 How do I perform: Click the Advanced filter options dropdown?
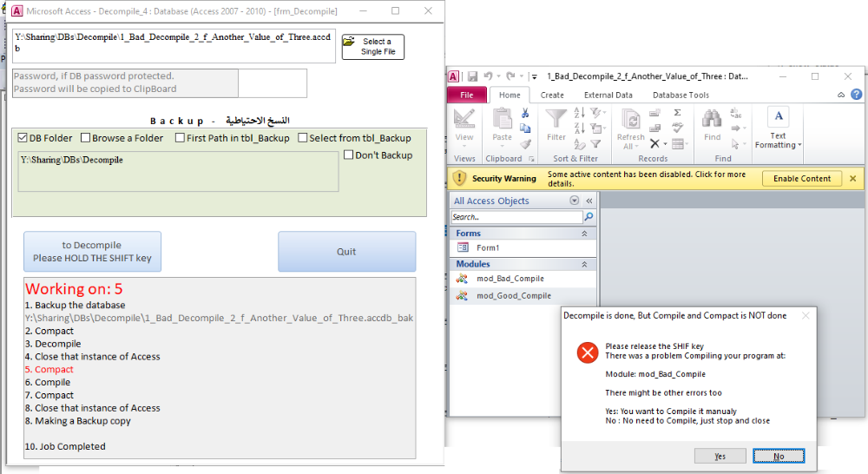click(x=597, y=128)
